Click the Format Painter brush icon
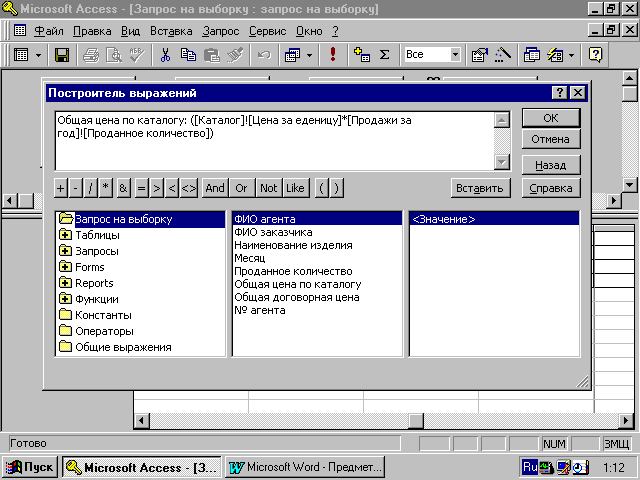Viewport: 640px width, 480px height. (x=235, y=55)
